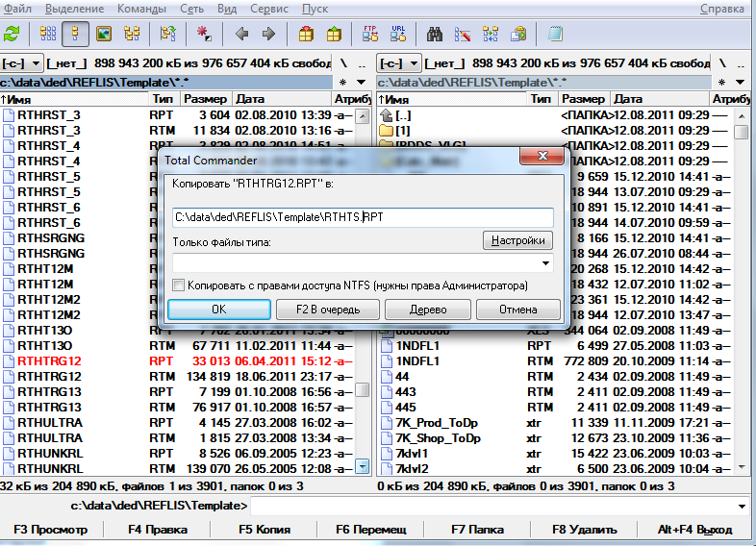Select the full details view icon
756x546 pixels.
75,34
